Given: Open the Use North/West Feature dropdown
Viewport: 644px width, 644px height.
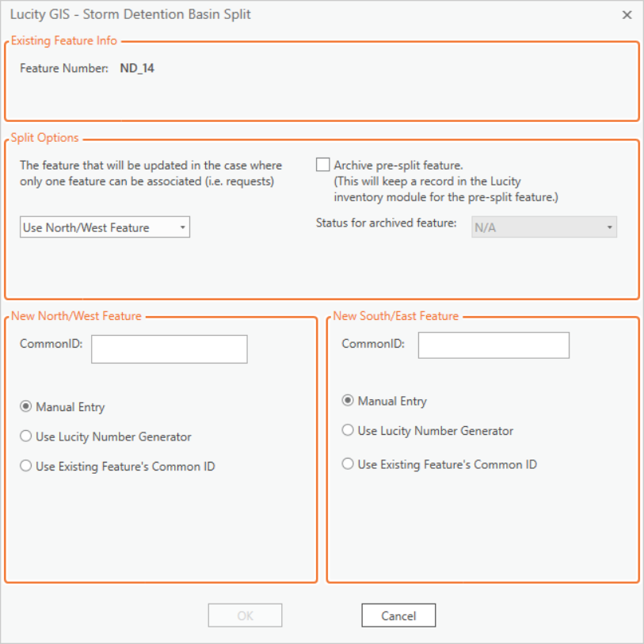Looking at the screenshot, I should point(105,227).
